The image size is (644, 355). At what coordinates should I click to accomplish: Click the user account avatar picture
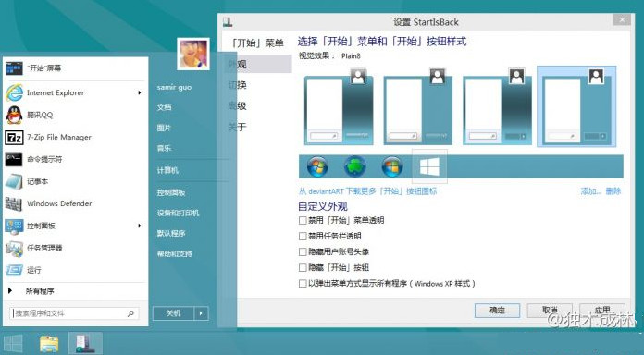pos(193,54)
